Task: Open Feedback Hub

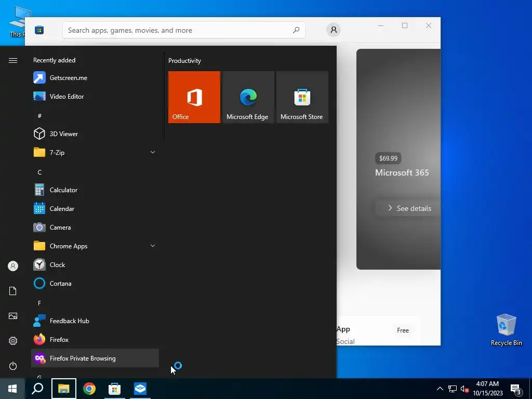Action: pos(95,321)
